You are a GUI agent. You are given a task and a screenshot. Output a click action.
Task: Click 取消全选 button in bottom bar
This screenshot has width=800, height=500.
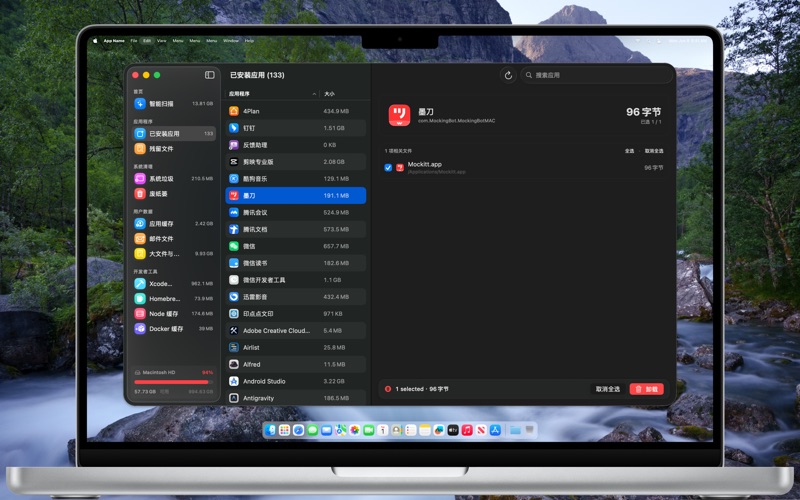tap(608, 389)
